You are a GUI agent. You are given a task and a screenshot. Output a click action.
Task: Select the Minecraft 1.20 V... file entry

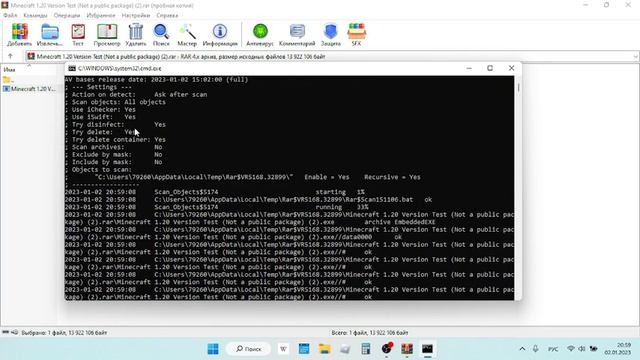[29, 89]
